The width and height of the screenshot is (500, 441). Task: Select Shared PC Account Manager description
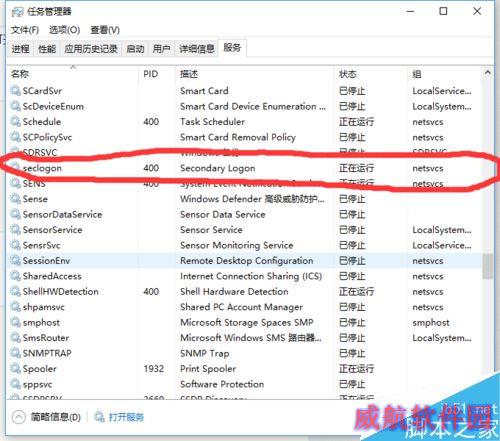coord(241,307)
